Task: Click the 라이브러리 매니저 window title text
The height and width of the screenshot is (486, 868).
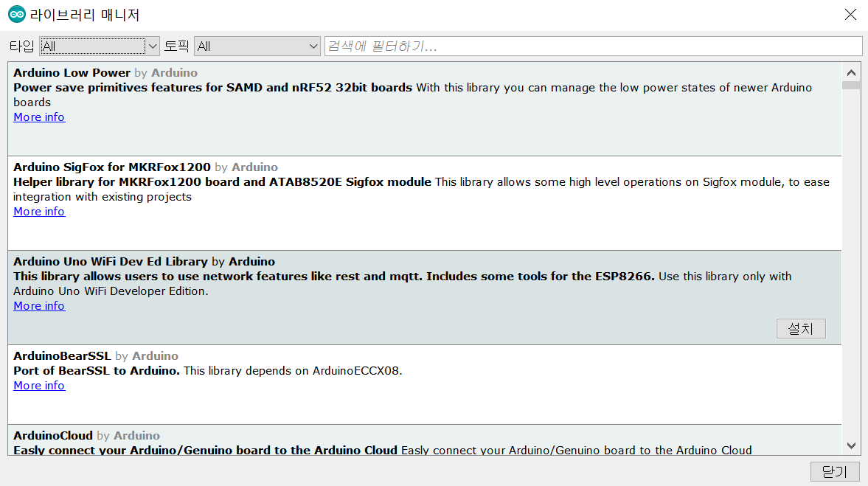Action: (x=85, y=15)
